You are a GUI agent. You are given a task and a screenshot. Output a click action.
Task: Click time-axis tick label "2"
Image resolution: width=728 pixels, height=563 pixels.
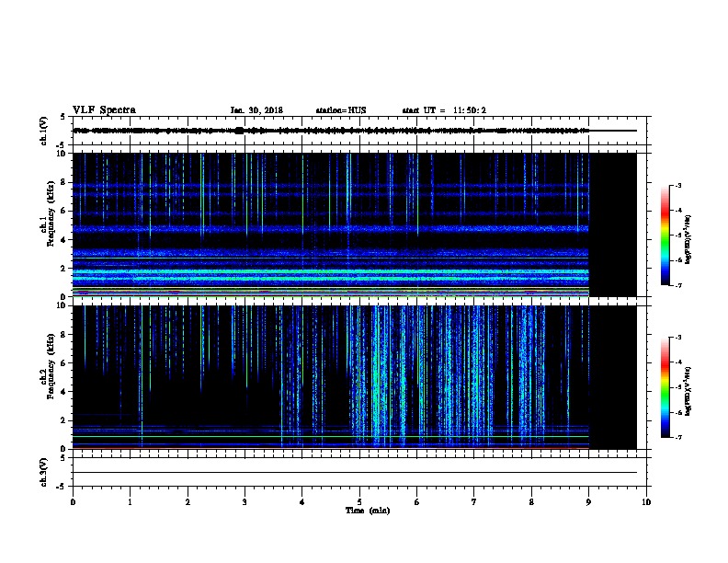pos(188,502)
